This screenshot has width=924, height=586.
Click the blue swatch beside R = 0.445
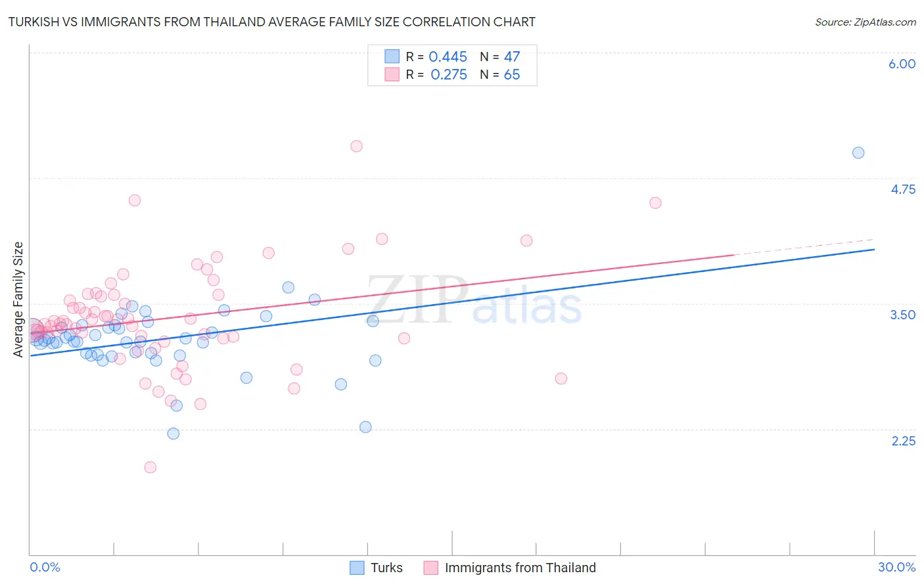click(392, 56)
